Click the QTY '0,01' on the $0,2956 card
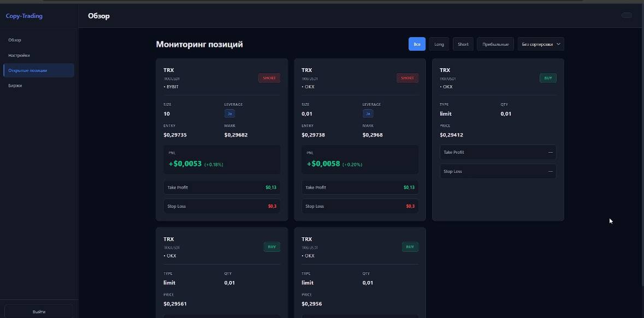Viewport: 644px width, 318px height. pos(368,283)
